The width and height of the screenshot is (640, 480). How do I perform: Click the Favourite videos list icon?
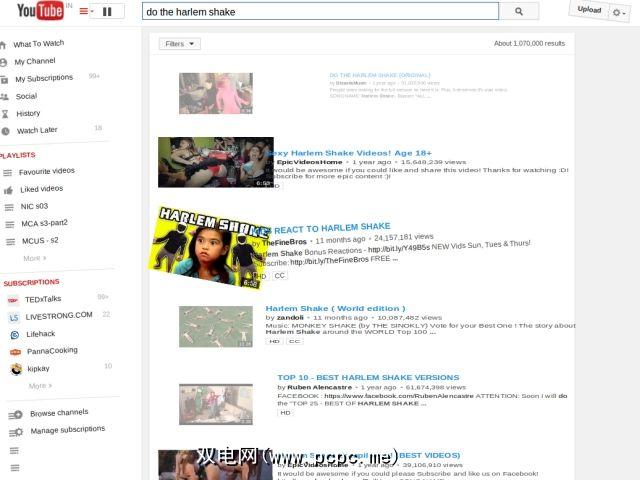click(7, 173)
